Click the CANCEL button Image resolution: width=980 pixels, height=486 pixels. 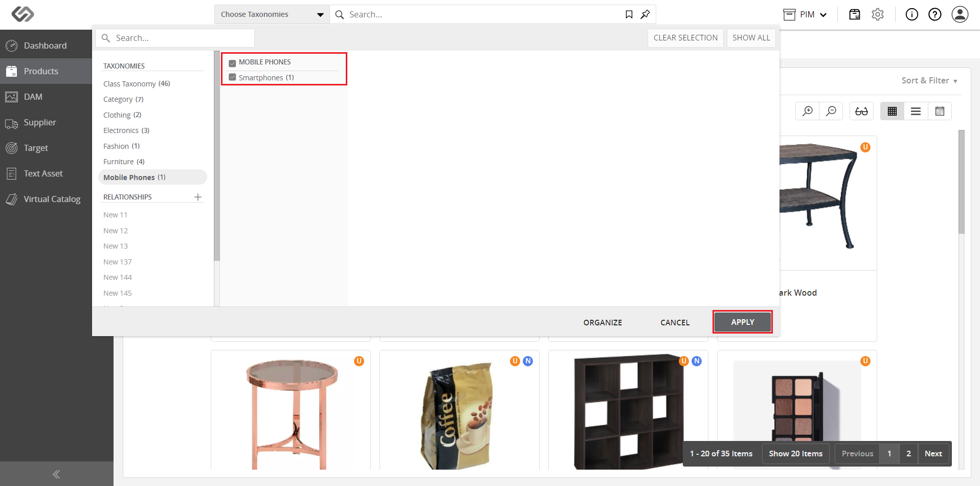[675, 322]
